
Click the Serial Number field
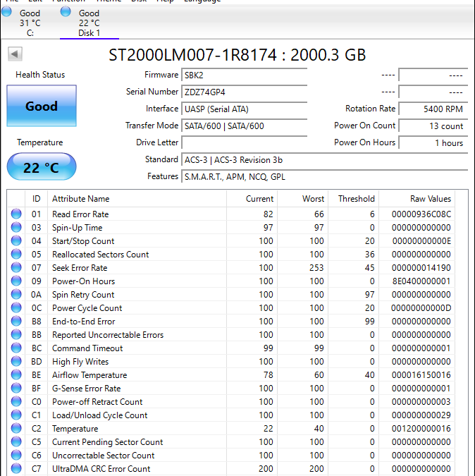(245, 92)
